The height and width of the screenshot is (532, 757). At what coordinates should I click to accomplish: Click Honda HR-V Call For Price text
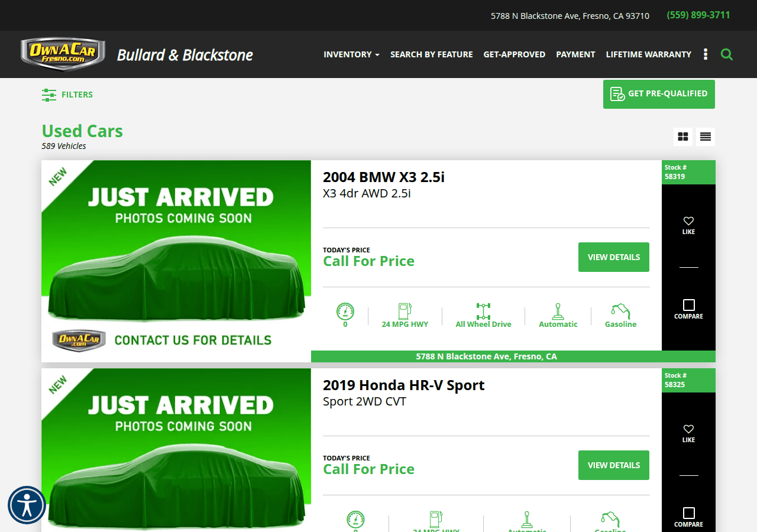[368, 469]
